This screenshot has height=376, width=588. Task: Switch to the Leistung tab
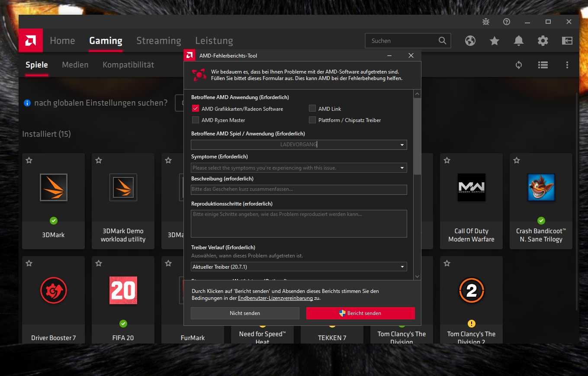214,41
